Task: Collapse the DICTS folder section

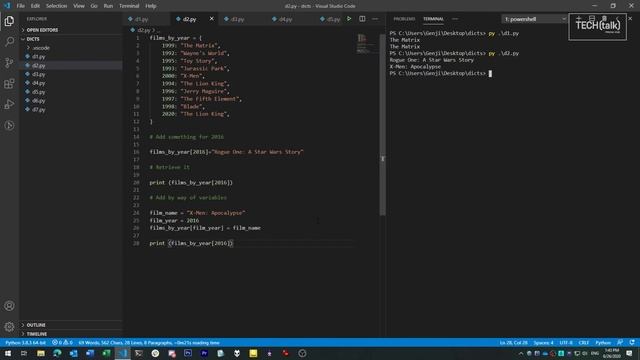Action: (x=71, y=39)
